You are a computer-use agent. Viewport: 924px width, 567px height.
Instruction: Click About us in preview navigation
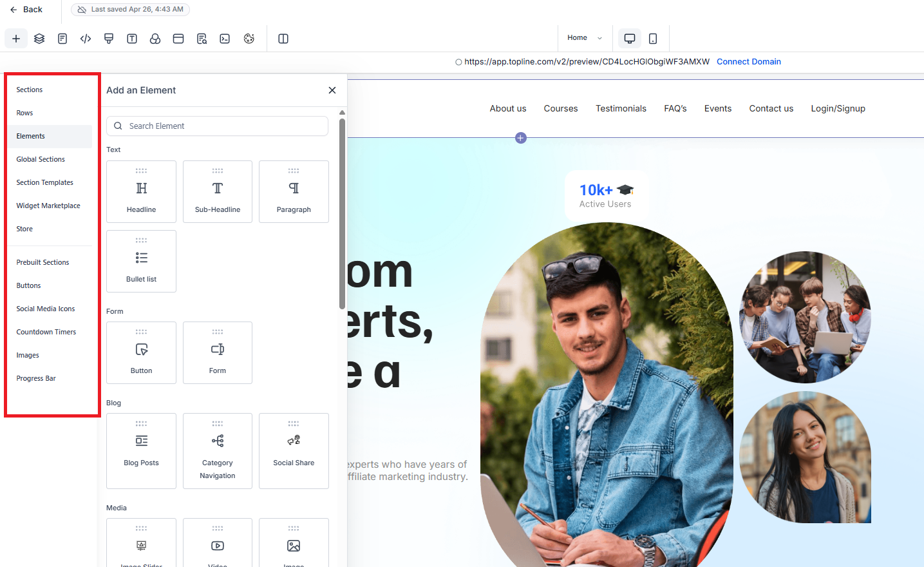508,109
